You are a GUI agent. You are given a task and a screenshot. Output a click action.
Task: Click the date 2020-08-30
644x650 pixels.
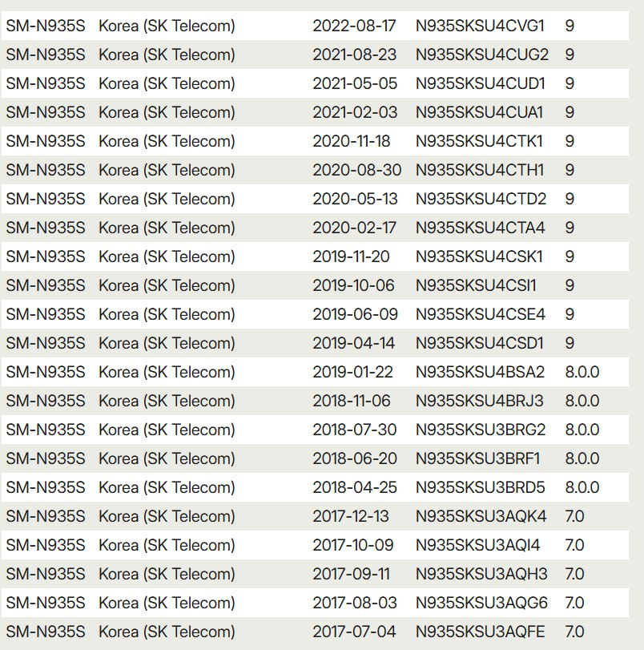click(x=356, y=170)
